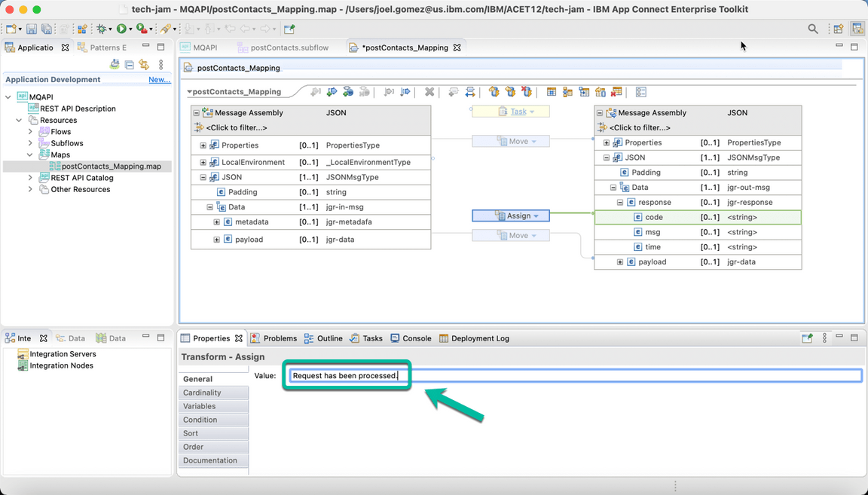Expand the payload element in the input assembly

pyautogui.click(x=217, y=240)
